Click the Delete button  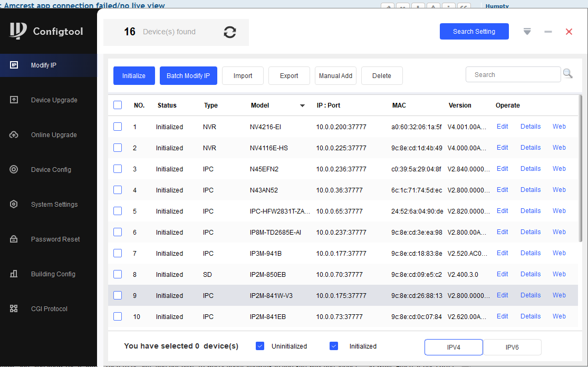click(x=382, y=76)
